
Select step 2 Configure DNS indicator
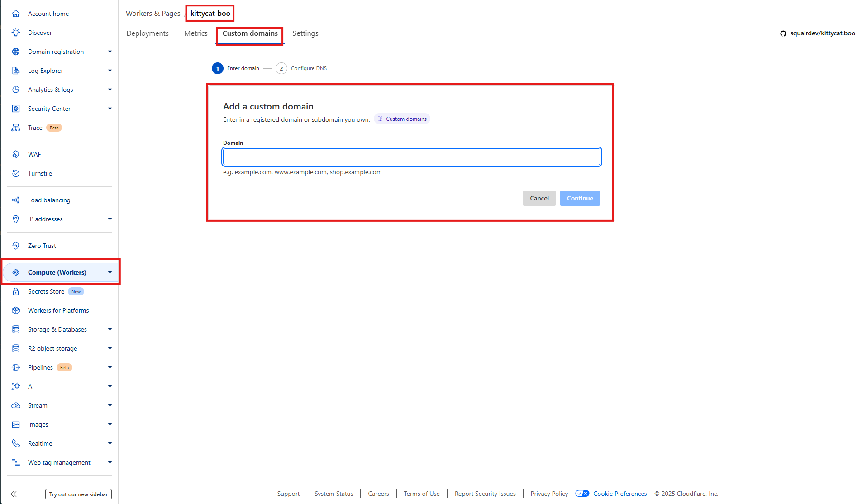(x=281, y=68)
